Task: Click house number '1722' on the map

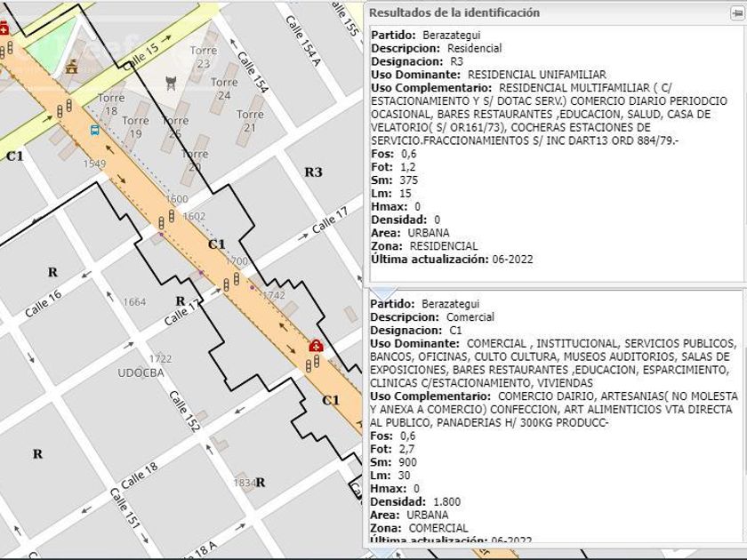Action: [x=161, y=358]
